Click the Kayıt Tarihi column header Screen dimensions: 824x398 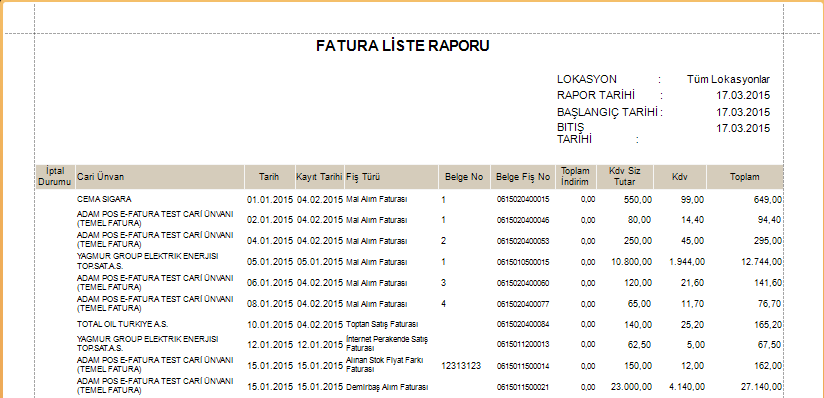point(320,177)
